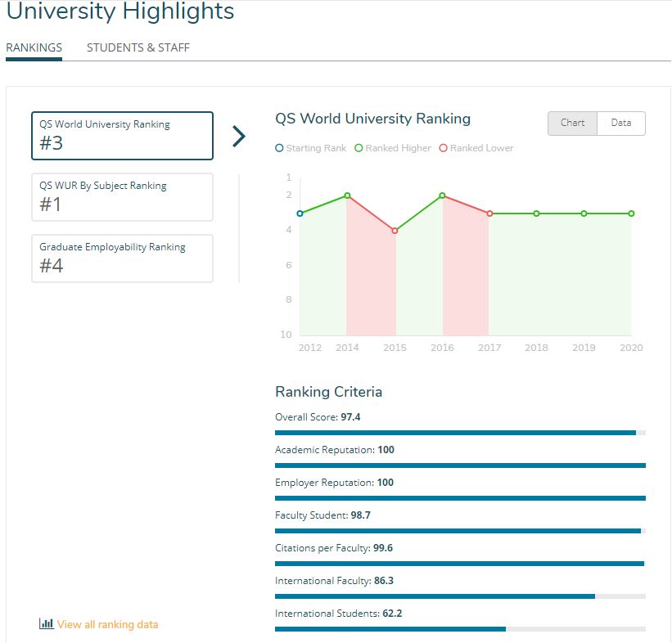Click the Ranked Higher legend marker

[x=359, y=148]
